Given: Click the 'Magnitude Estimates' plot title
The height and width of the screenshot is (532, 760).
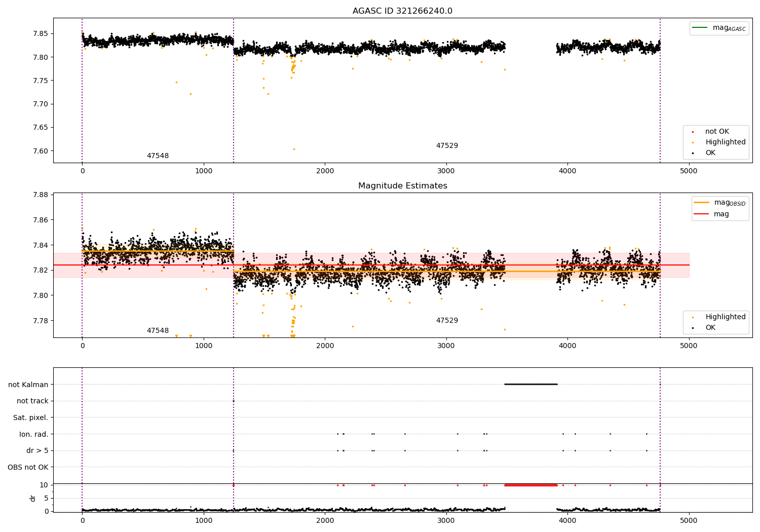Looking at the screenshot, I should click(402, 186).
